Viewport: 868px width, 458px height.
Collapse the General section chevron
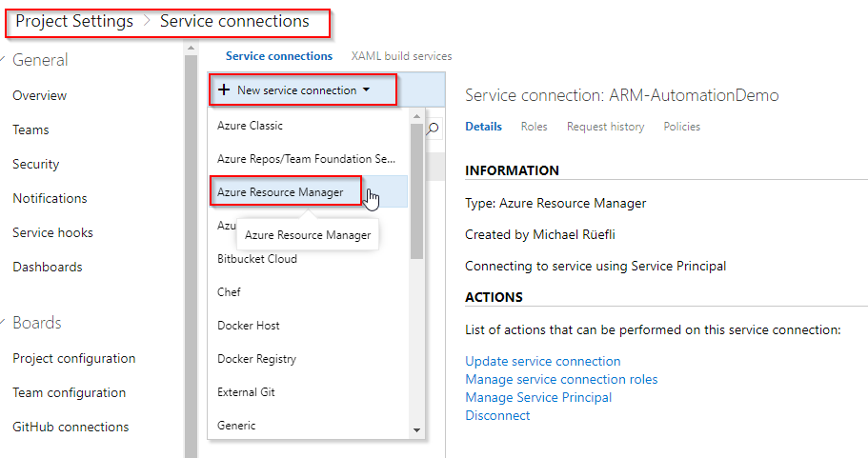click(3, 59)
